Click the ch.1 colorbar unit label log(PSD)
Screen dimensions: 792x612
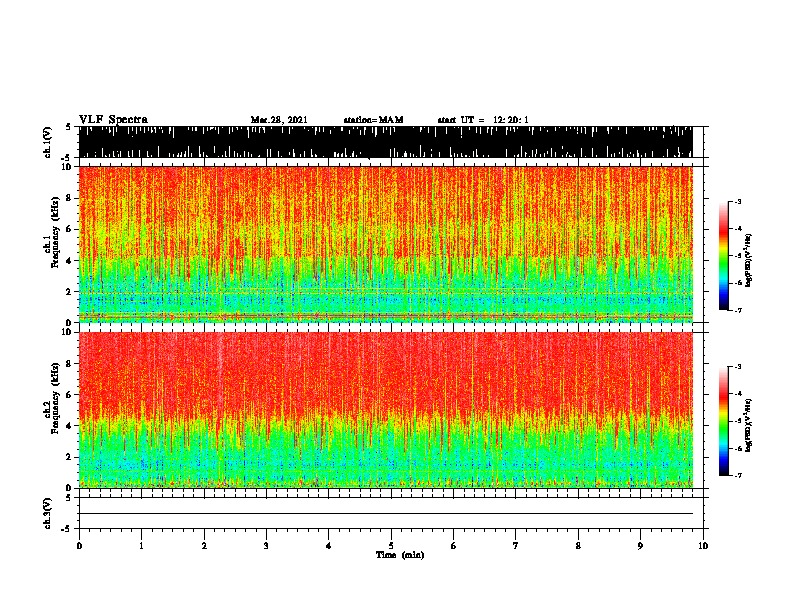749,261
